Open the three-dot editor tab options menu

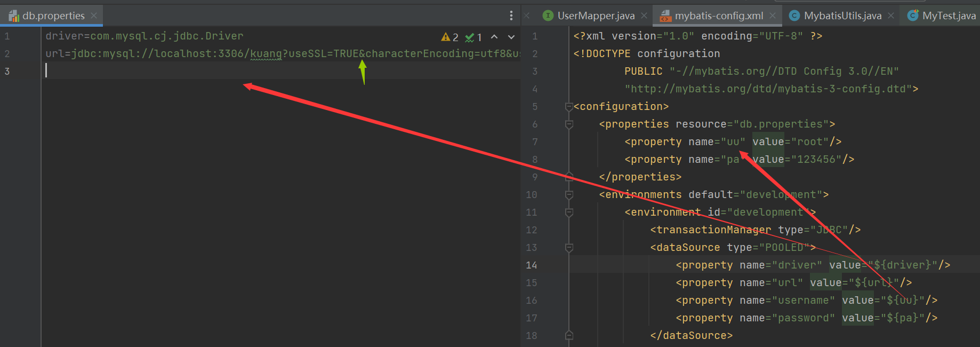(x=511, y=16)
